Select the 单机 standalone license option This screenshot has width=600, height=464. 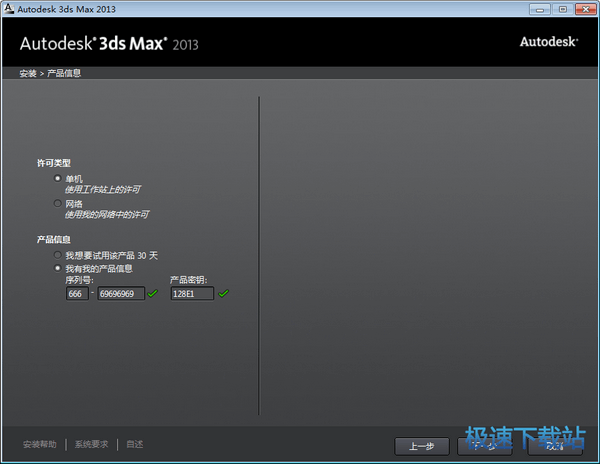[x=57, y=178]
